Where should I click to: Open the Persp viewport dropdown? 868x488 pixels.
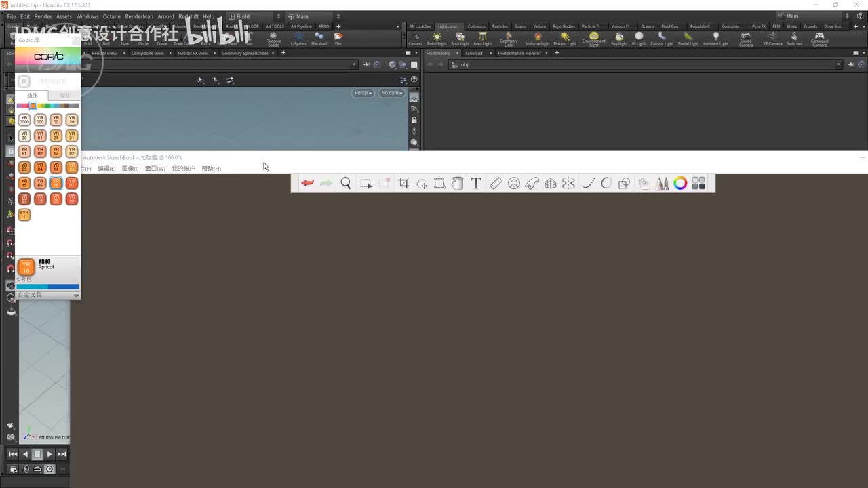coord(363,93)
